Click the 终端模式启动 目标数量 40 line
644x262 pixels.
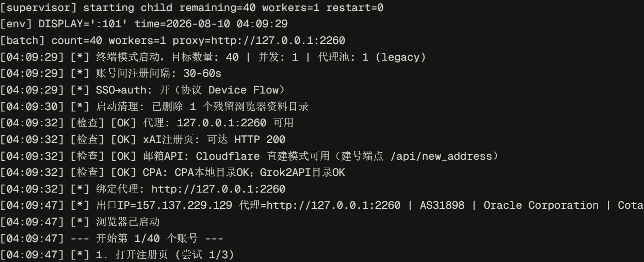213,57
